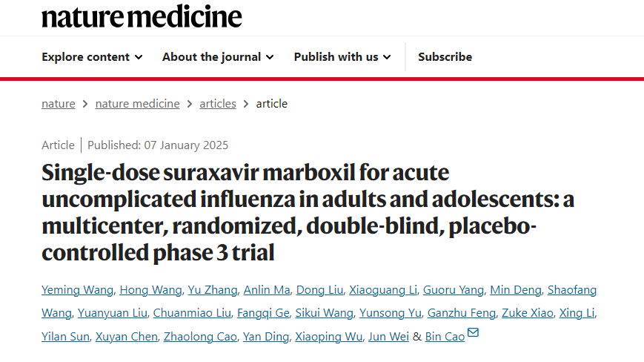This screenshot has width=644, height=362.
Task: Click author Zuke Xiao
Action: point(528,313)
